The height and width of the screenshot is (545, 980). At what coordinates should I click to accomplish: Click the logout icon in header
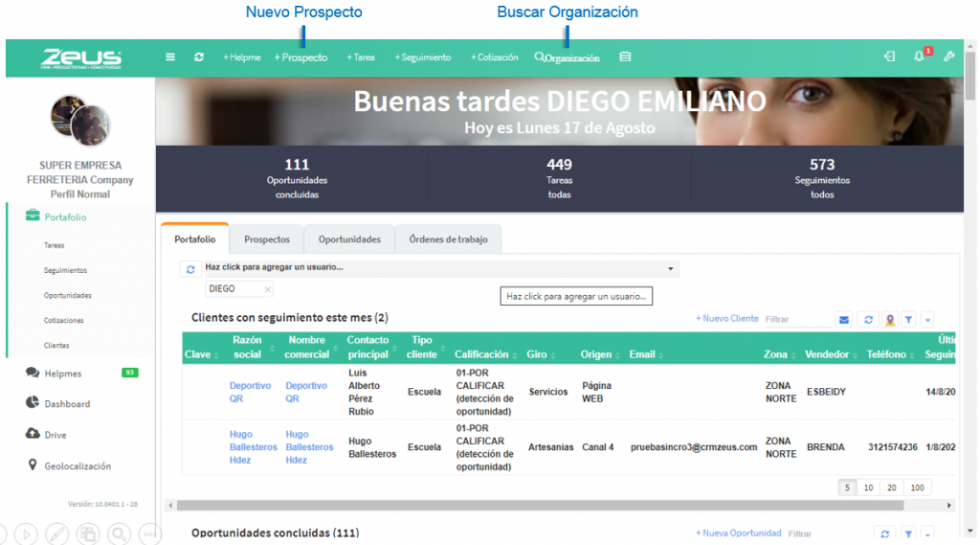[x=889, y=57]
